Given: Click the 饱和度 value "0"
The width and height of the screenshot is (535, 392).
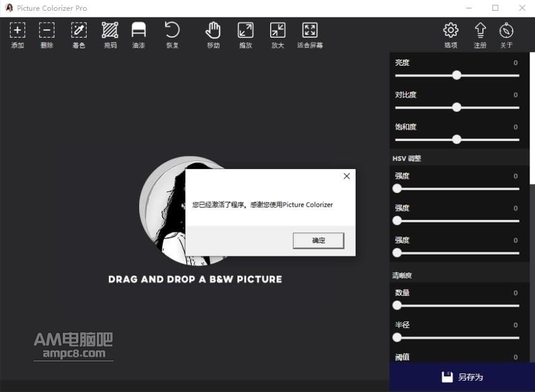Looking at the screenshot, I should click(x=515, y=127).
